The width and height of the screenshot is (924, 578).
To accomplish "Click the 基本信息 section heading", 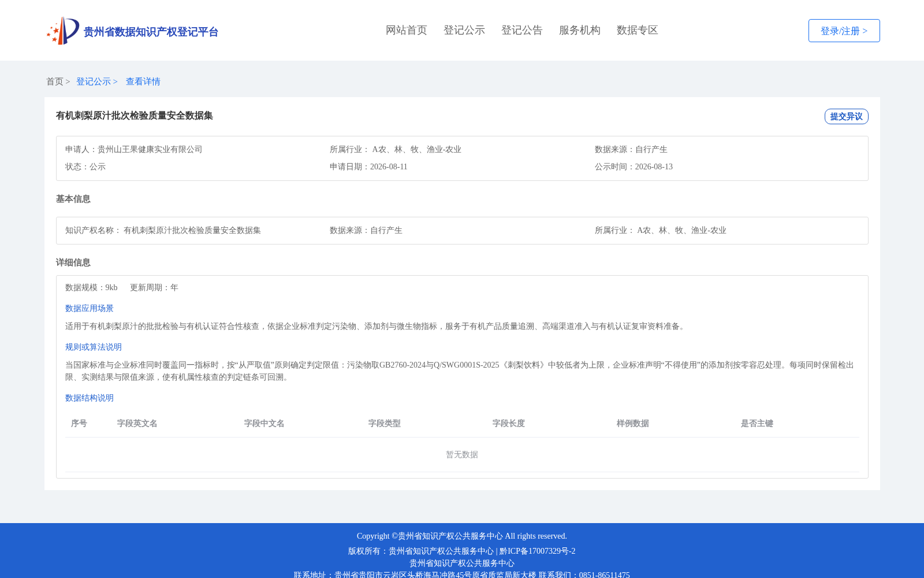I will pos(73,199).
